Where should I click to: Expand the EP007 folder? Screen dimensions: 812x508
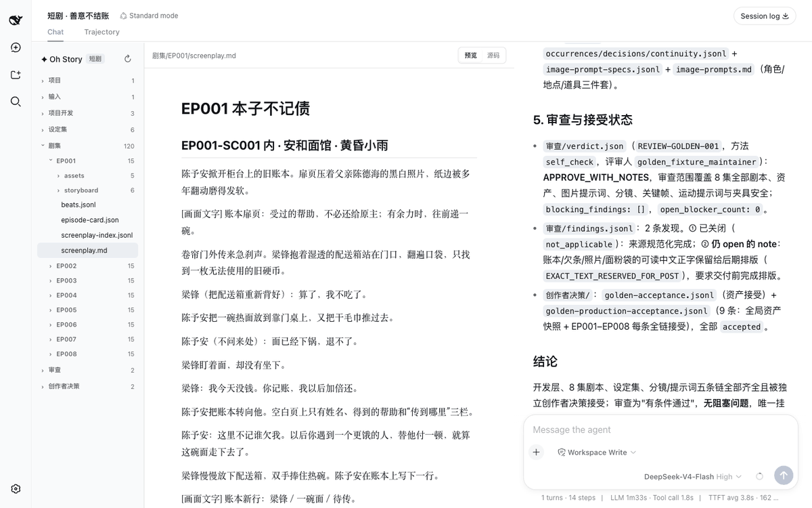[x=88, y=339]
